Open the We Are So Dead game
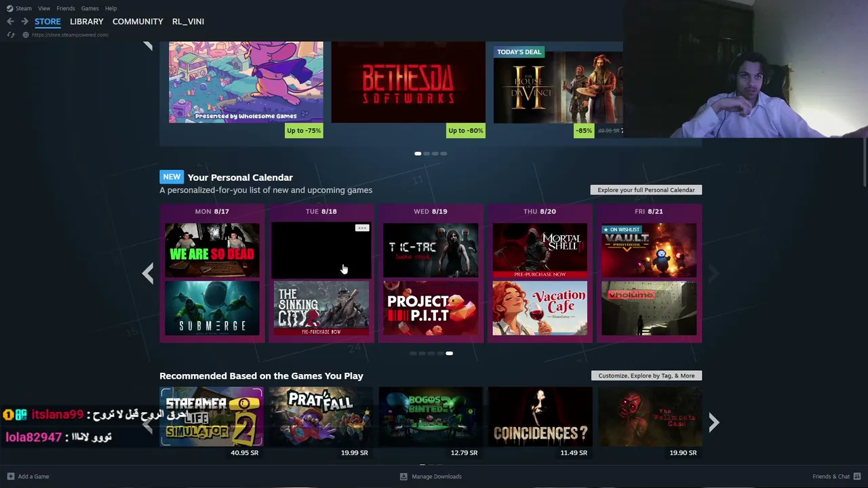 [212, 250]
